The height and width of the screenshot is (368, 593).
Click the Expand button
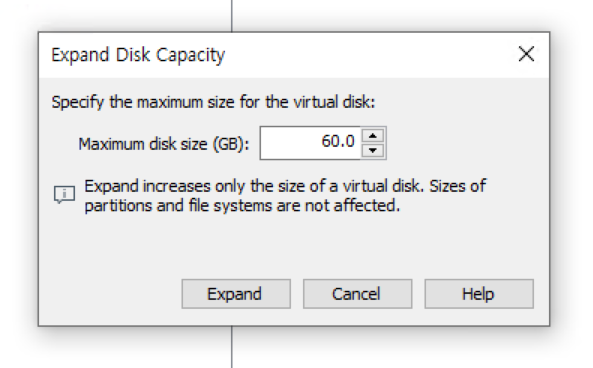click(236, 294)
